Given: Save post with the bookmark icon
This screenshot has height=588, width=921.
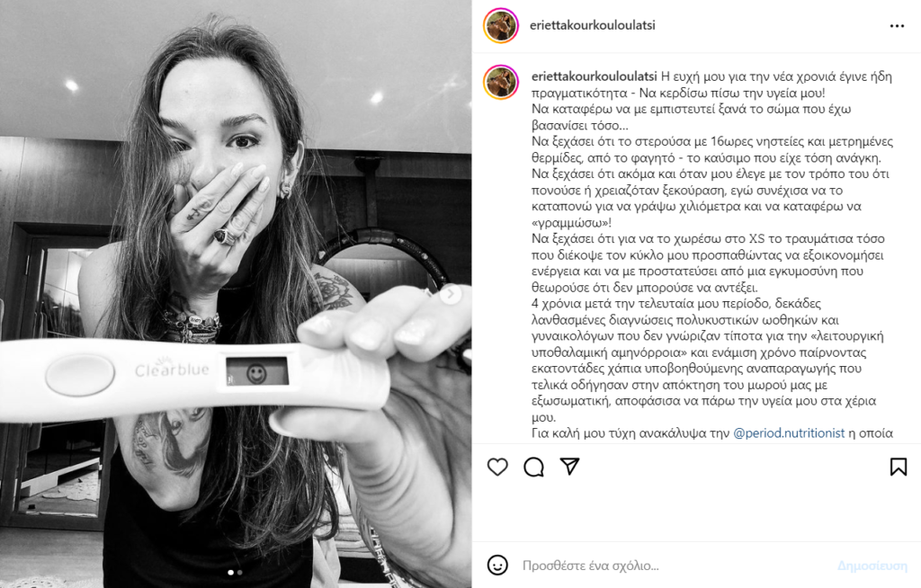Looking at the screenshot, I should click(899, 467).
